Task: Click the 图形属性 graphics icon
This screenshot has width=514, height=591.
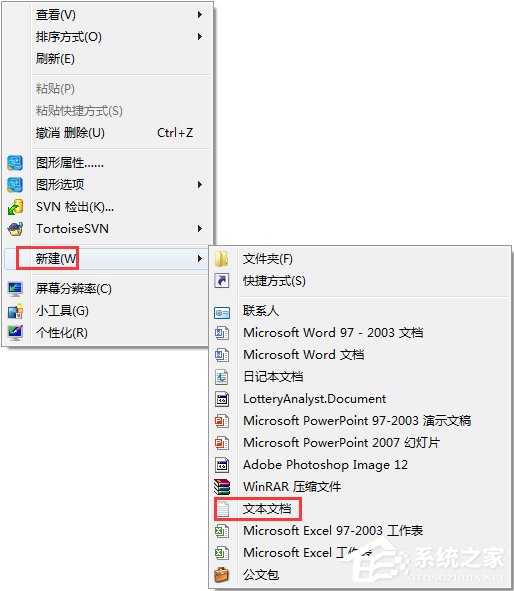Action: point(15,163)
